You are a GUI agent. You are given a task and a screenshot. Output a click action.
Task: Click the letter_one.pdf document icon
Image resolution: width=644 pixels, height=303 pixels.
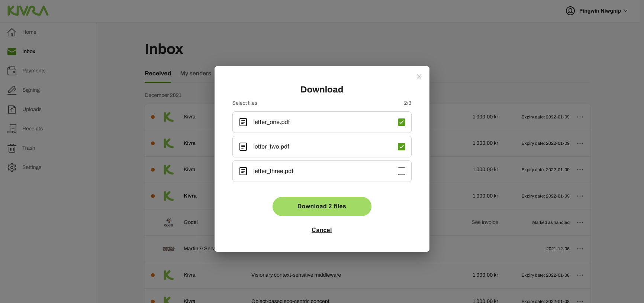pyautogui.click(x=243, y=122)
